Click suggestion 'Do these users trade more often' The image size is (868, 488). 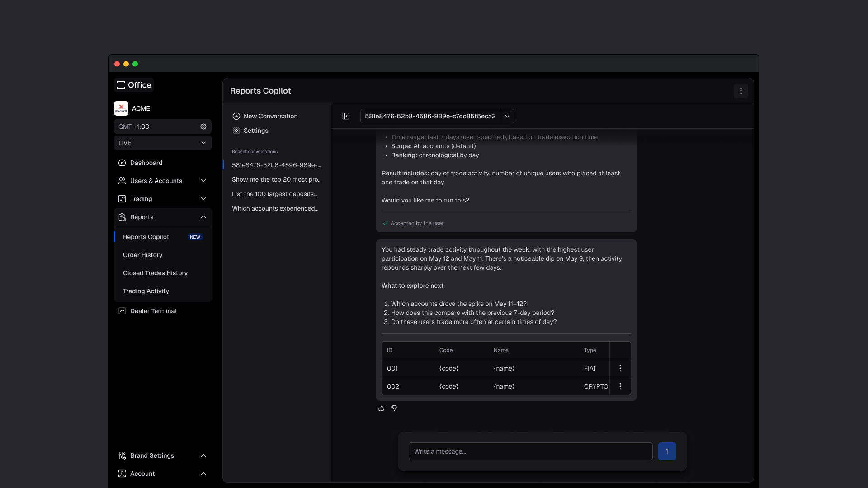click(x=474, y=322)
